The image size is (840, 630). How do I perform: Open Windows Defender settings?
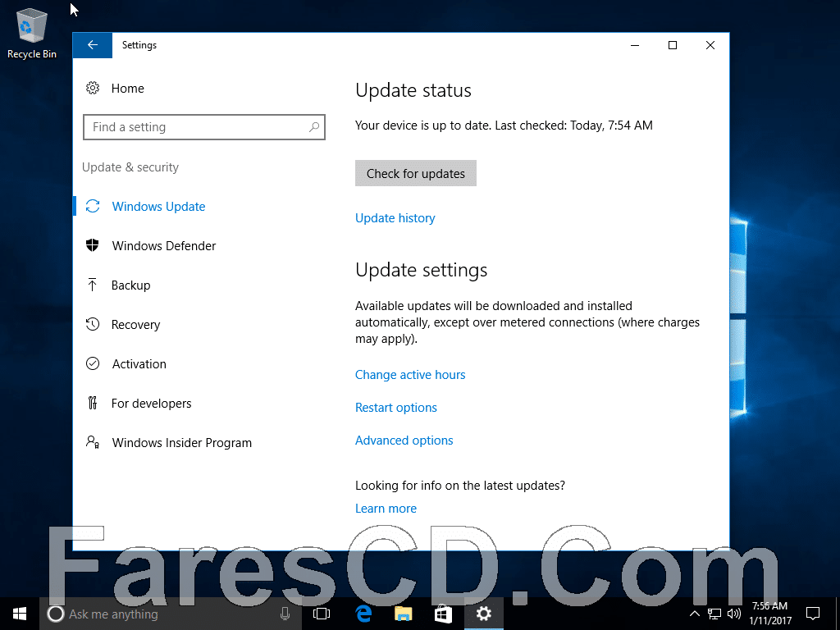pyautogui.click(x=164, y=246)
